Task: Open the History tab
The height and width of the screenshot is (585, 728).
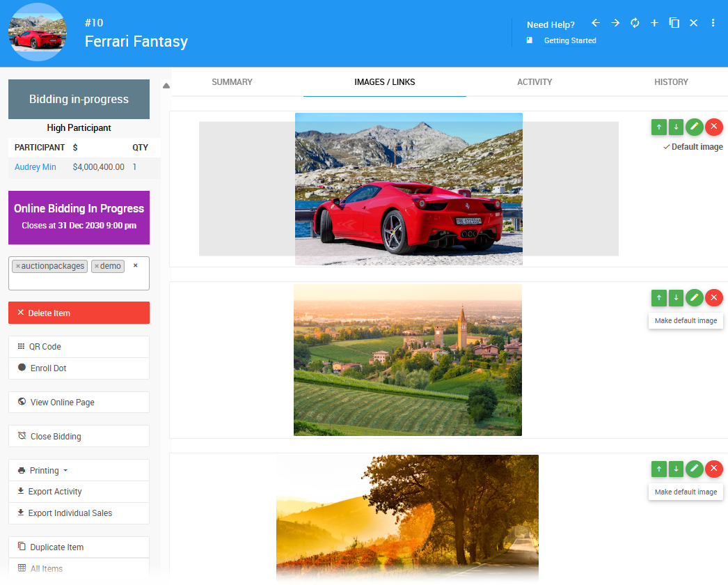Action: [671, 81]
